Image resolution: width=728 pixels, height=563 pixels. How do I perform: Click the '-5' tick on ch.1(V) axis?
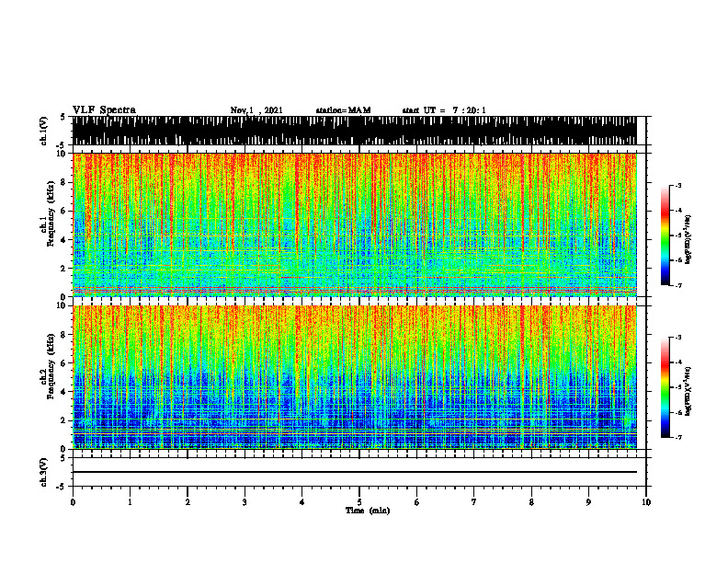(62, 145)
